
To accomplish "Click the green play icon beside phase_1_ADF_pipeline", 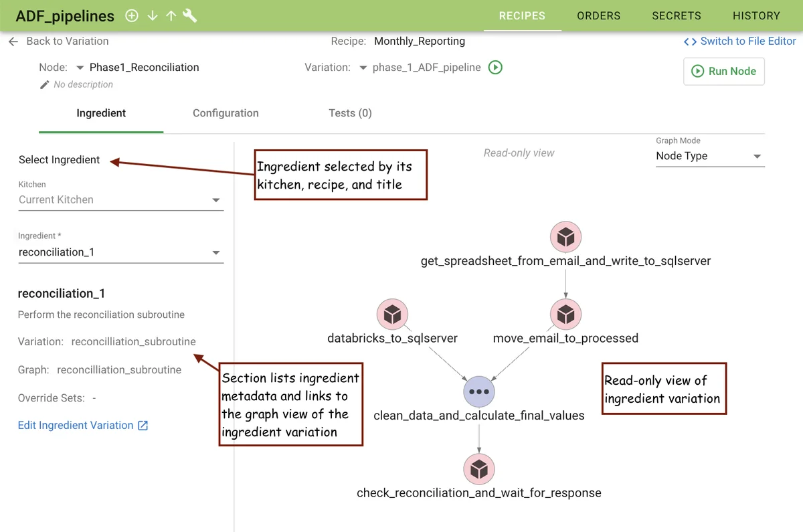I will 495,68.
